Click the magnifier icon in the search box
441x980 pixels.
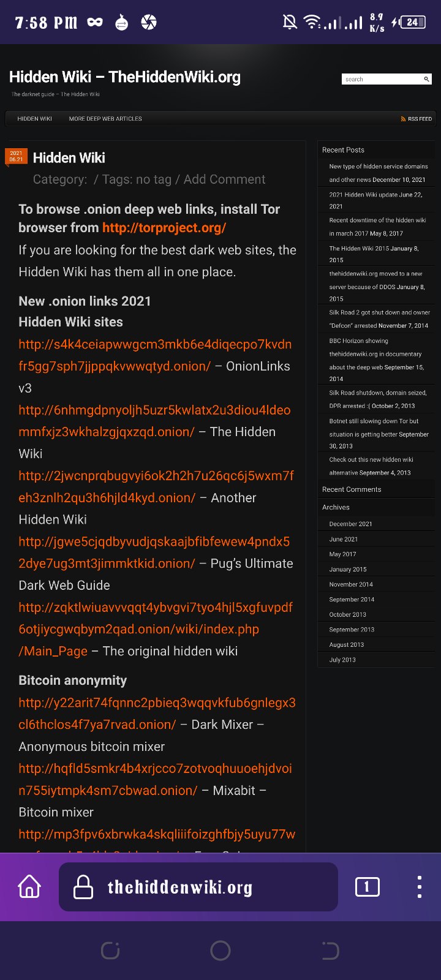[426, 79]
